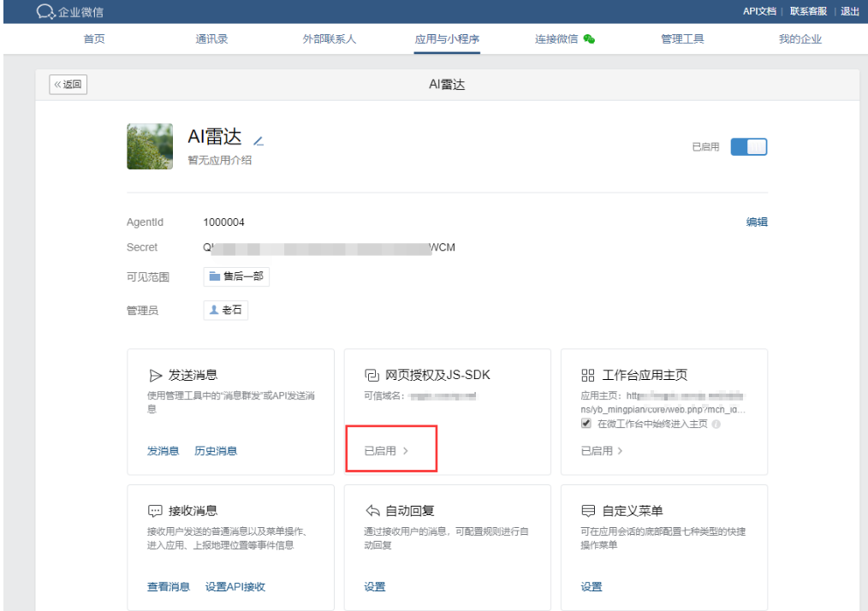Click the 发消息 link

coord(163,451)
